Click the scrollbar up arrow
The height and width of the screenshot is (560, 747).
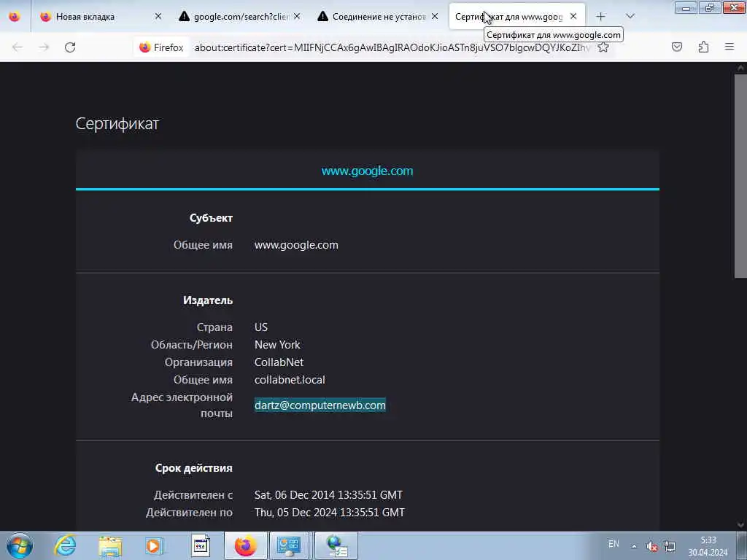coord(740,68)
